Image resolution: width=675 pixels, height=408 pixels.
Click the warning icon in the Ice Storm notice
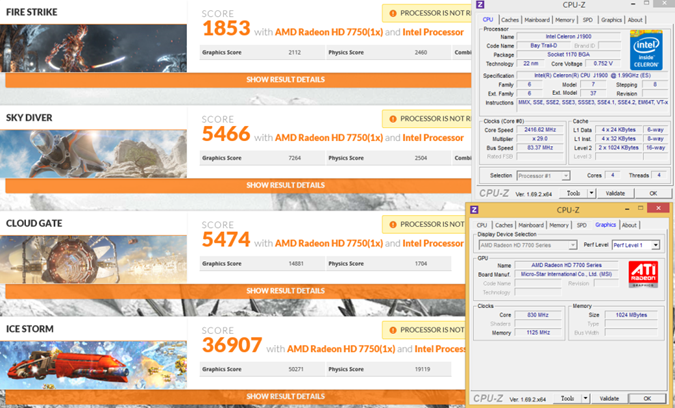click(393, 330)
